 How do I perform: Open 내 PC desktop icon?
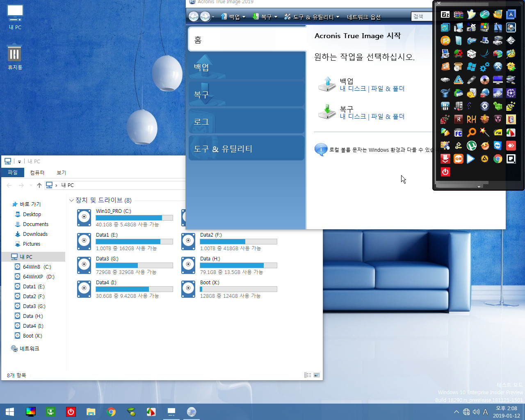coord(15,17)
